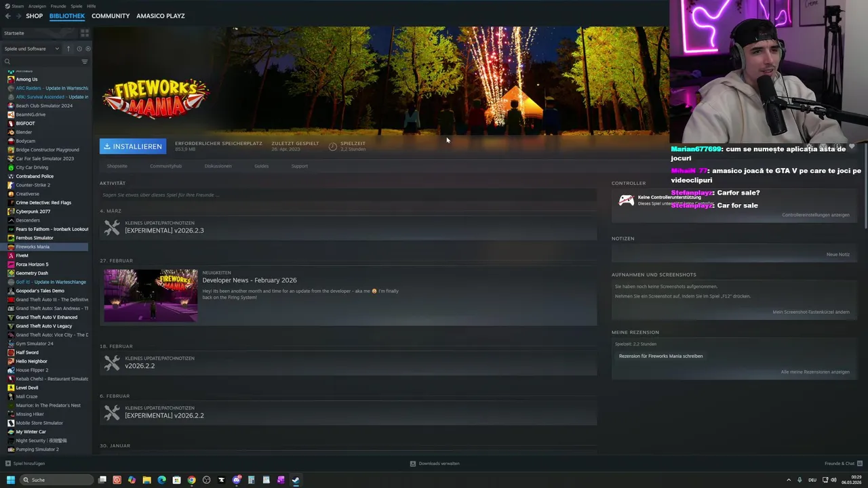Screen dimensions: 868x488
Task: Show ready-to-play games filter icon
Action: pyautogui.click(x=88, y=49)
